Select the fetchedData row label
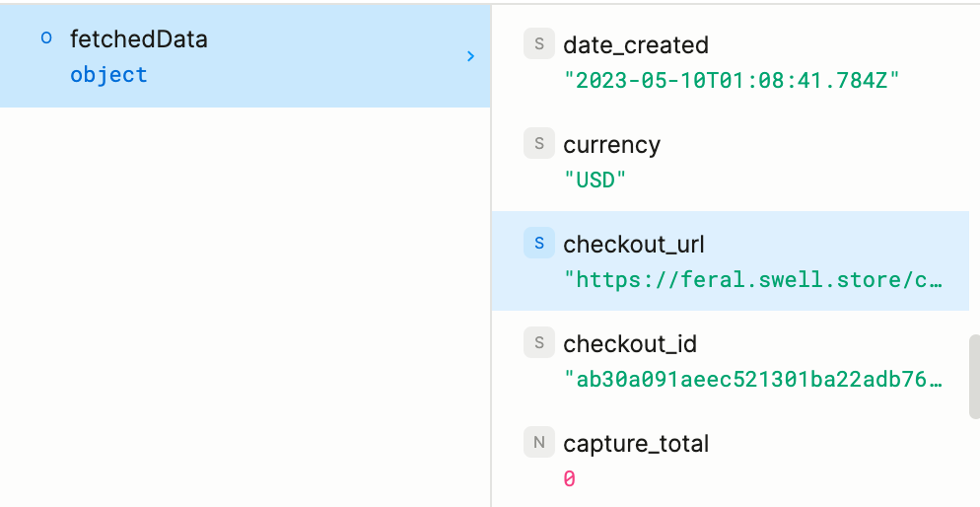Viewport: 980px width, 507px height. [x=138, y=39]
